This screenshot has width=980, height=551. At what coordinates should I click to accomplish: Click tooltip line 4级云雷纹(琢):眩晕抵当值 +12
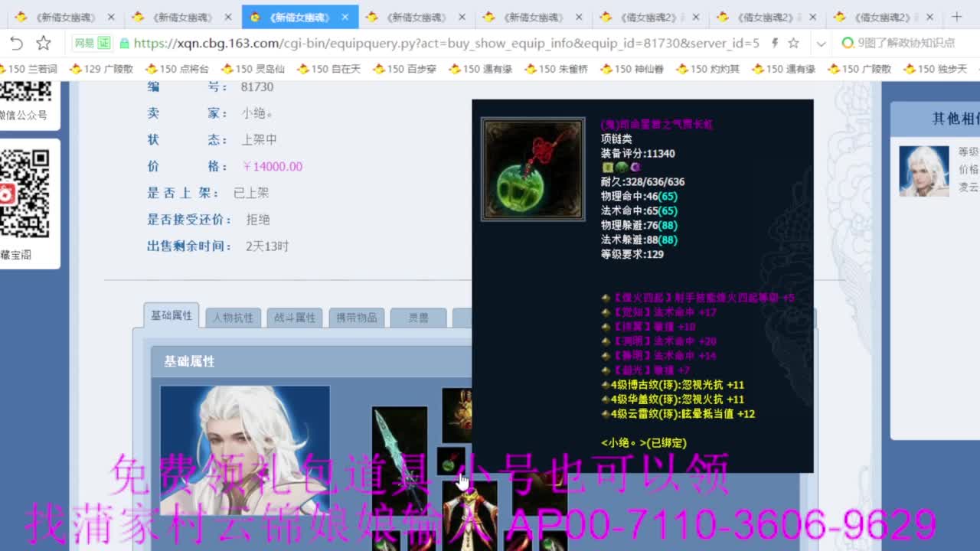(678, 414)
